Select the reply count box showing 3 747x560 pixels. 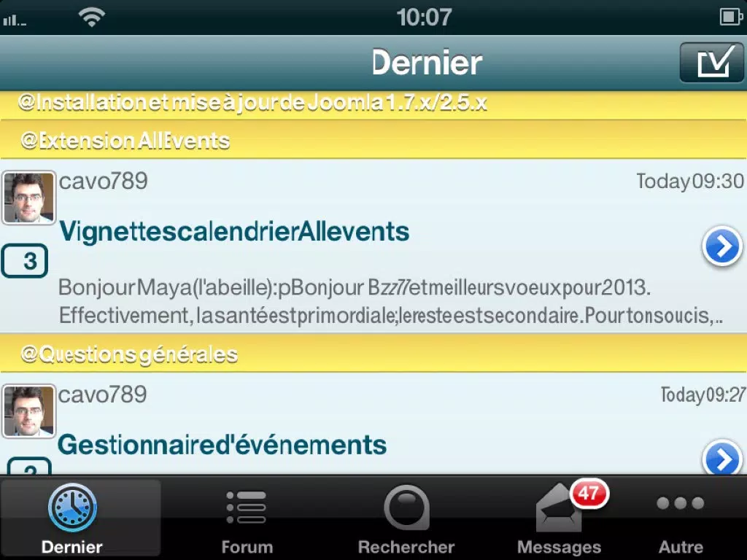click(25, 260)
